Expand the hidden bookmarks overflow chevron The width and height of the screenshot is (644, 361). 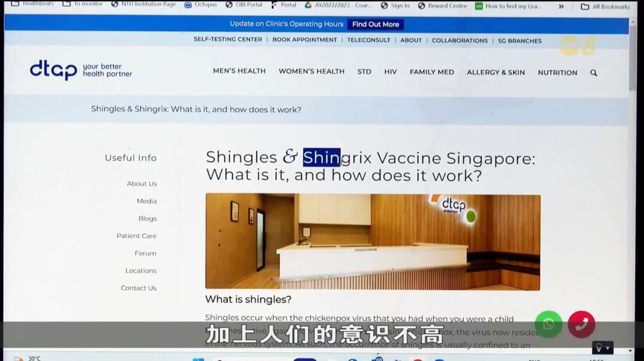click(561, 6)
